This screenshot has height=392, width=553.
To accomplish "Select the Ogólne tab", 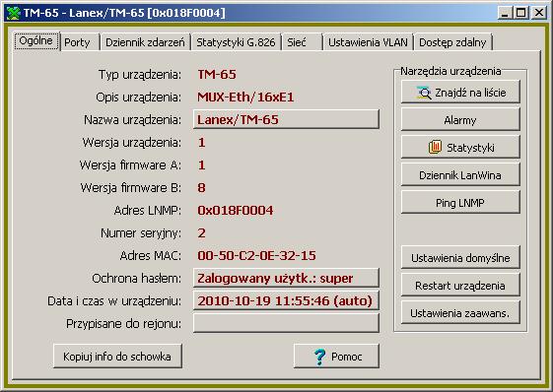I will point(35,41).
